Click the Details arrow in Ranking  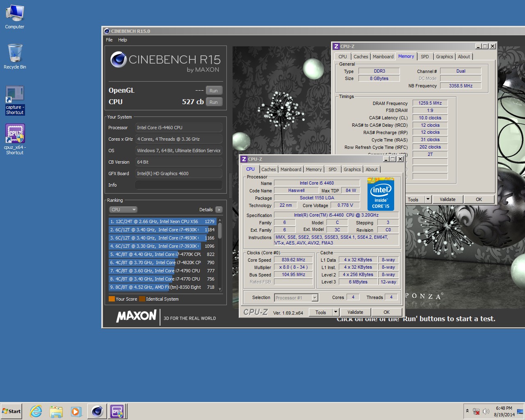click(x=219, y=210)
